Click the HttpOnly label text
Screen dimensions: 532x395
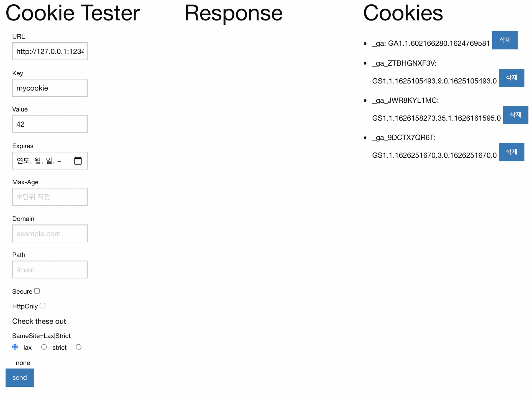tap(25, 306)
